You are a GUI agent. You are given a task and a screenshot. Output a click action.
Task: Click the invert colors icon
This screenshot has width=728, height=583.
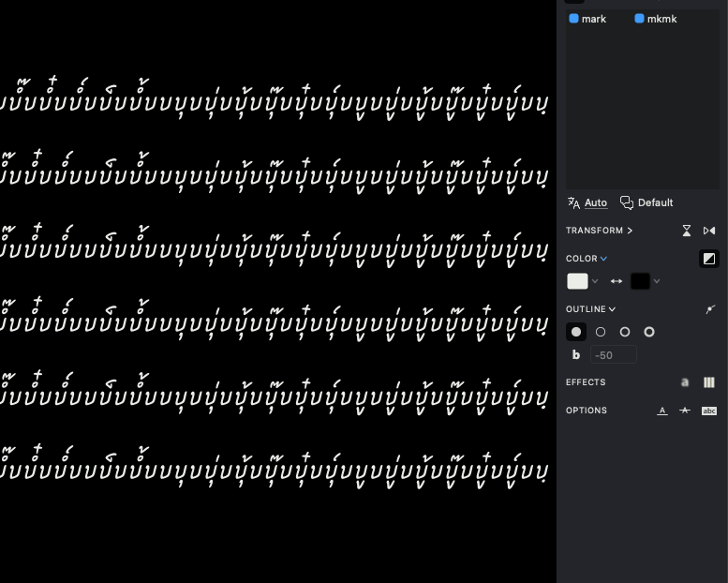coord(709,259)
